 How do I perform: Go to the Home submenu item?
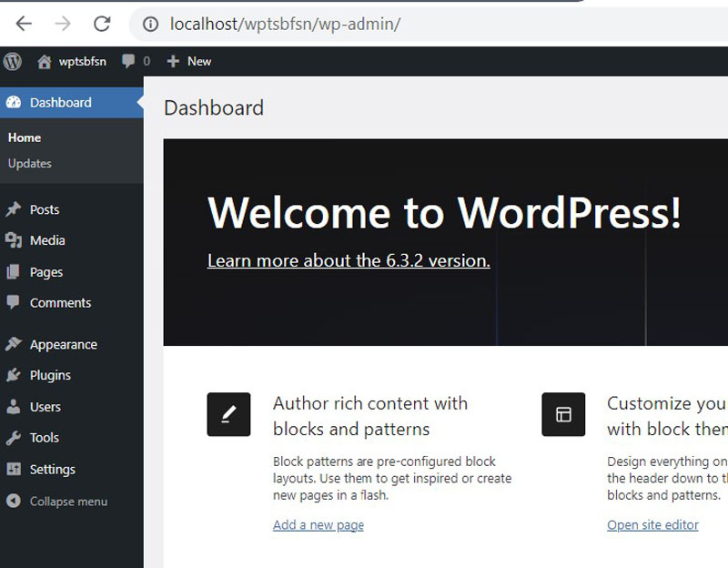(25, 138)
